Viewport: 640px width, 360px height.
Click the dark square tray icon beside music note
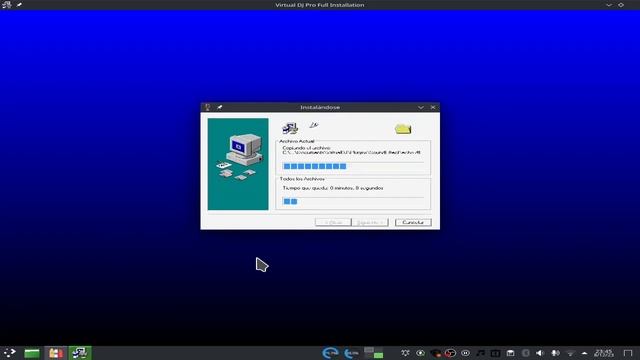[x=496, y=353]
